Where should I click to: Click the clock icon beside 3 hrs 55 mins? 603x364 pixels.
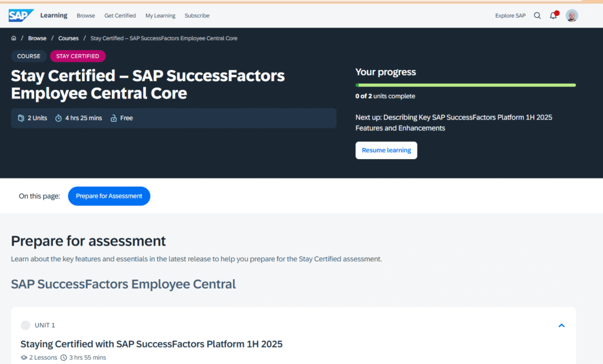[64, 358]
